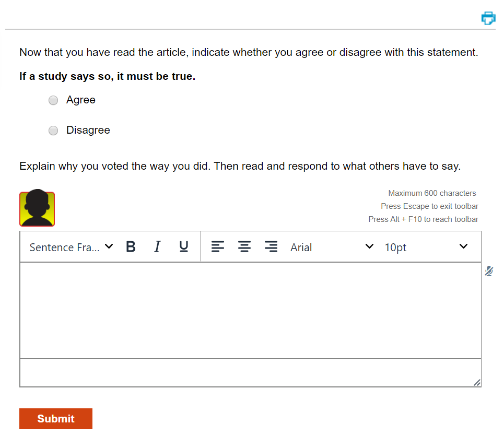
Task: Click the 'Press Alt + F10 to reach toolbar' text
Action: (x=424, y=219)
